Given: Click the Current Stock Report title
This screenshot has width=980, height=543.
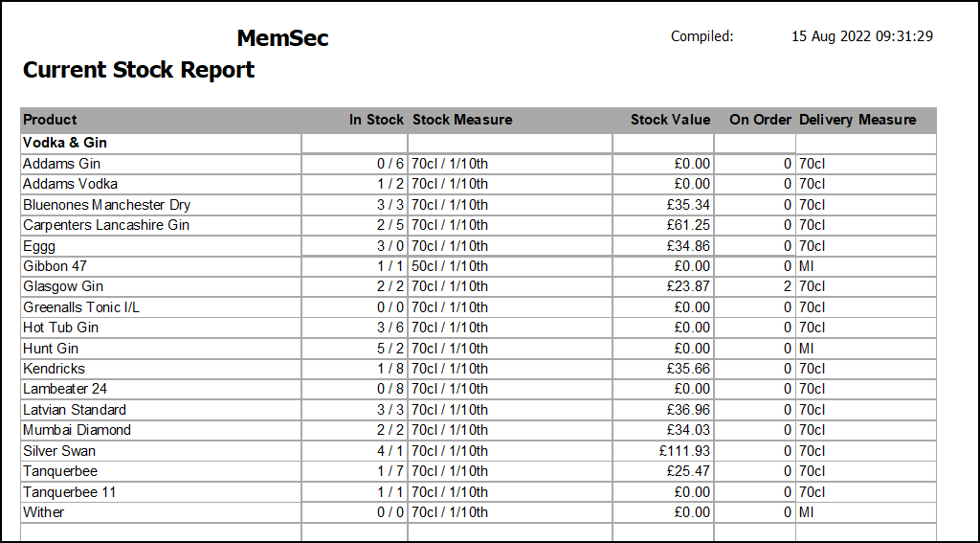Looking at the screenshot, I should pyautogui.click(x=139, y=70).
